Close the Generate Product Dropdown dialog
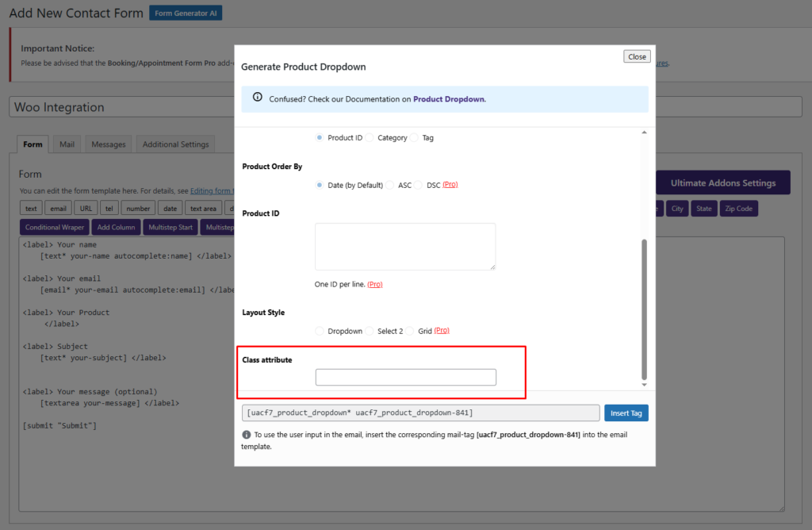Screen dimensions: 812x530 pos(637,56)
